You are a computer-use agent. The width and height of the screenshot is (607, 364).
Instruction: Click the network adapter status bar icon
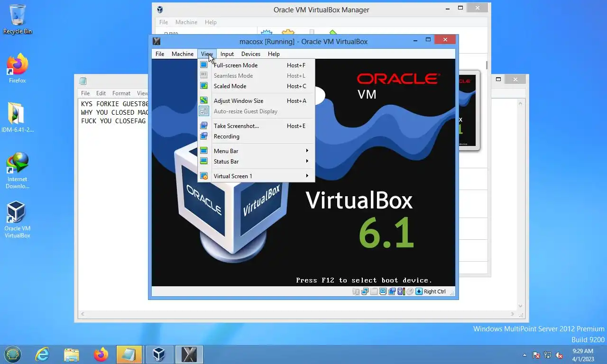point(365,291)
